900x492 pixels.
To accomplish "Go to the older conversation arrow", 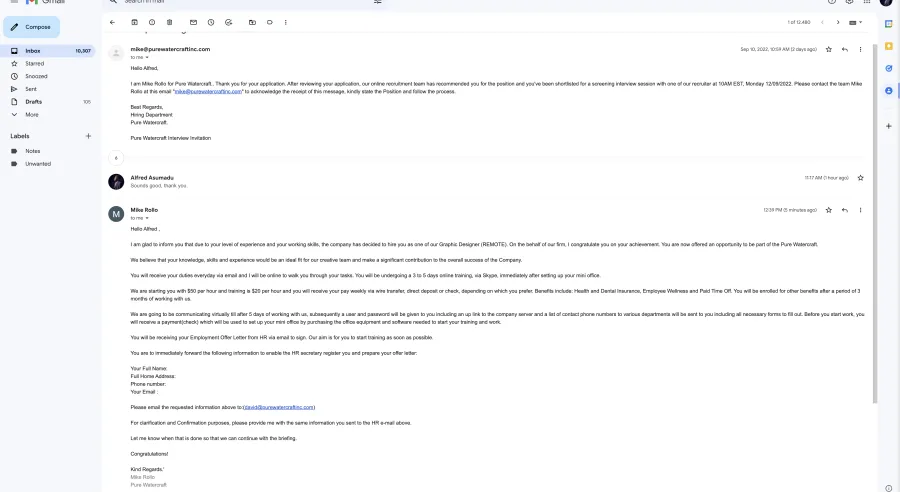I will (x=838, y=22).
